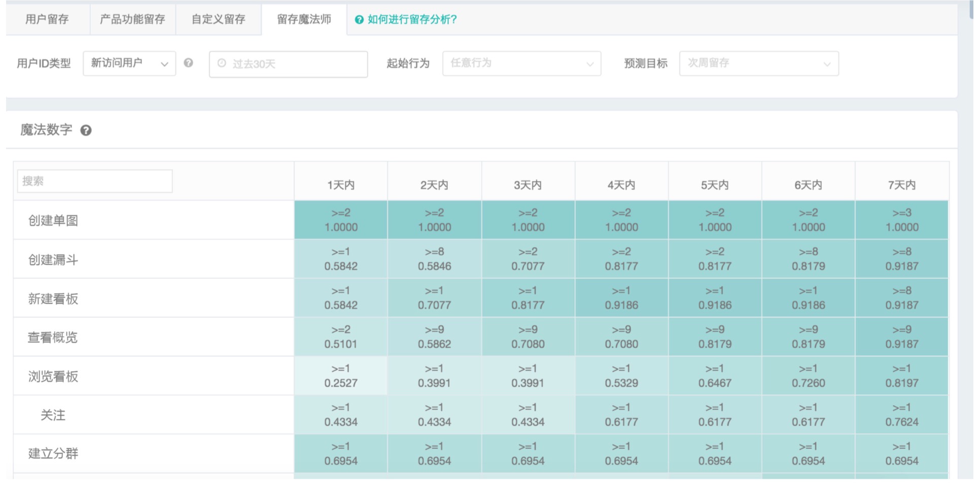Screen dimensions: 980x483
Task: Click the clock icon in date field
Action: (222, 63)
